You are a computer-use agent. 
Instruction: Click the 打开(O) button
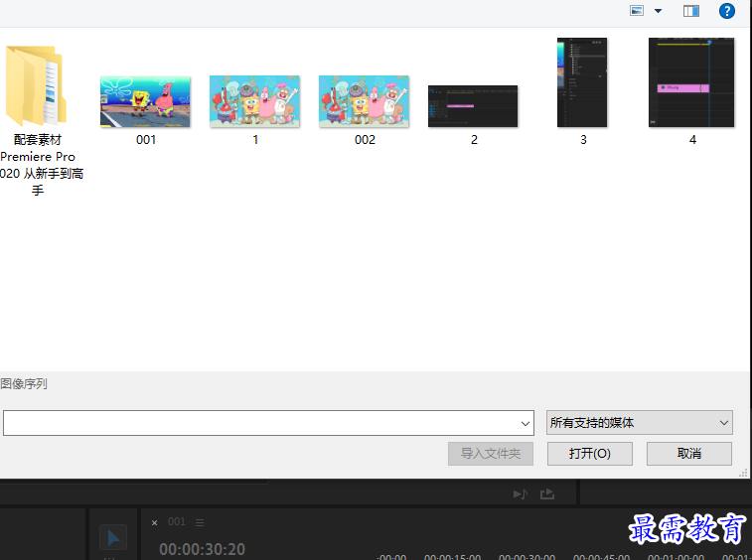[590, 454]
